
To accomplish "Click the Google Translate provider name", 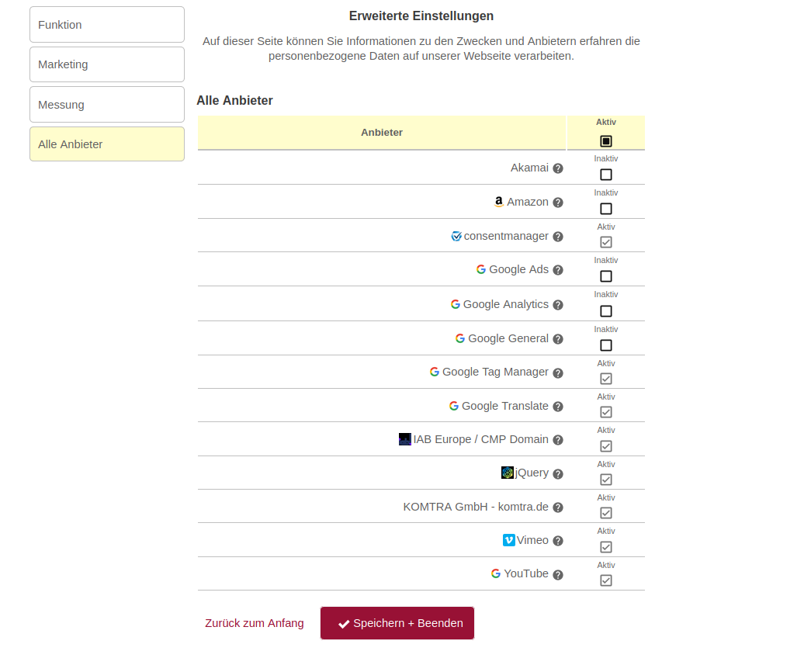I will [x=504, y=406].
